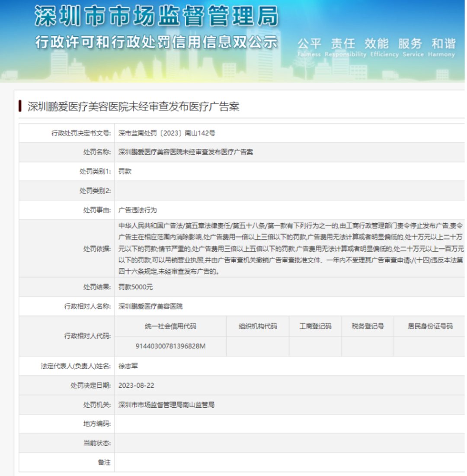
Task: Click the 效能 Efficiency slogan word
Action: 384,47
